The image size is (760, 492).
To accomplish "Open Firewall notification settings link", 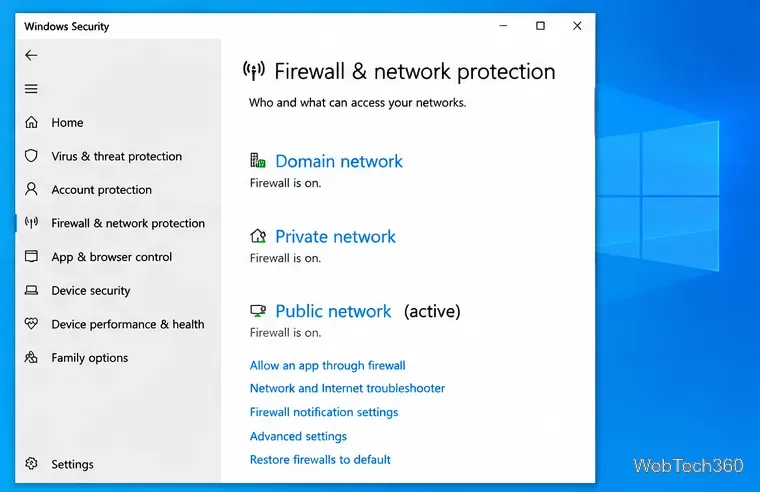I will pos(324,412).
